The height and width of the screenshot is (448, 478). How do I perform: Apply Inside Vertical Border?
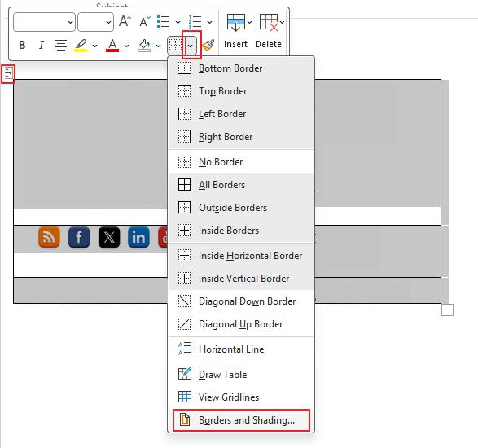[241, 279]
